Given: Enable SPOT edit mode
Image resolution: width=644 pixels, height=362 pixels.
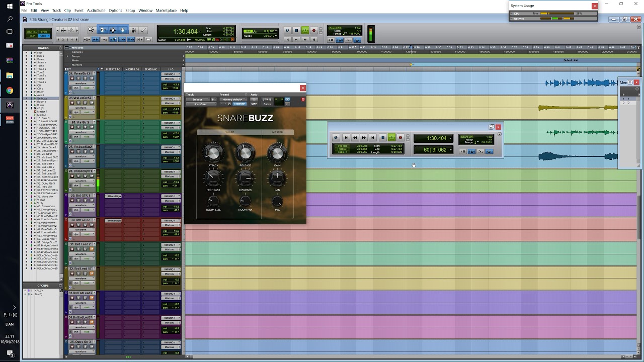Looking at the screenshot, I should point(44,31).
